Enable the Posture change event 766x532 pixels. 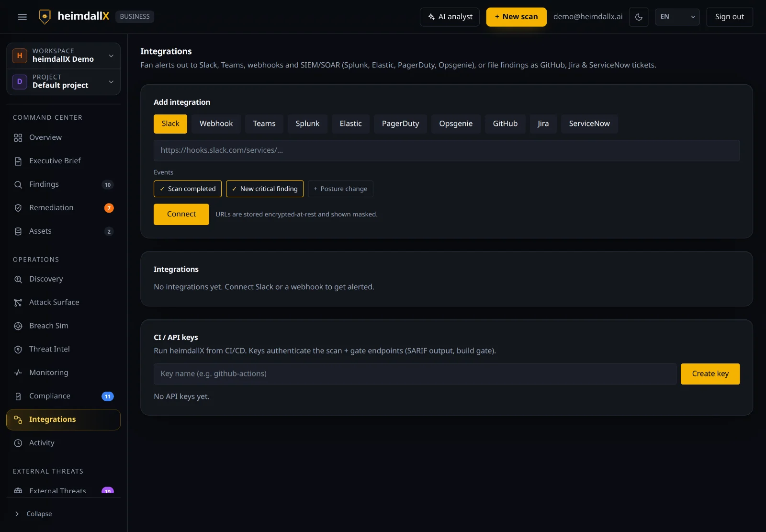[340, 189]
